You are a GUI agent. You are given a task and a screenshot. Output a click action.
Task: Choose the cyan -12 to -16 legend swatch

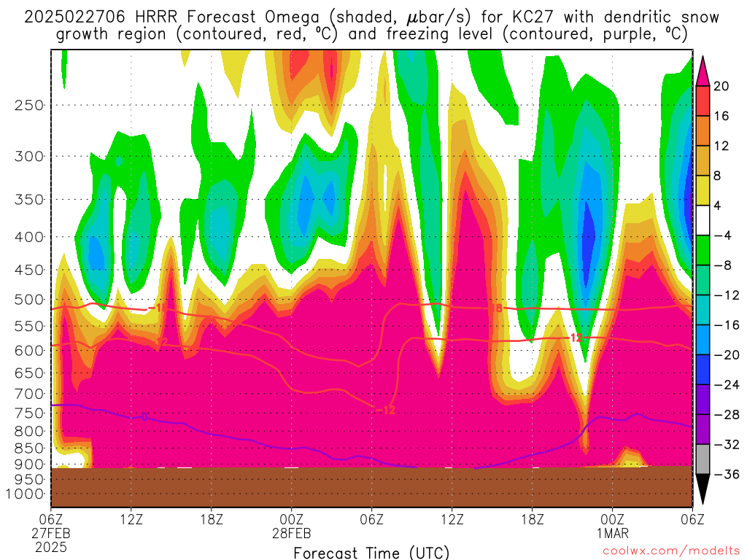pos(703,310)
